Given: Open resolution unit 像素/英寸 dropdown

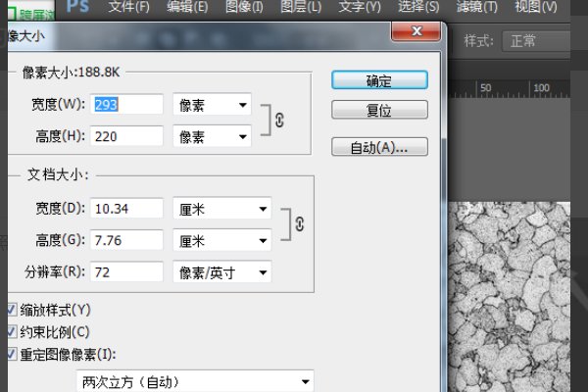Looking at the screenshot, I should click(x=222, y=272).
